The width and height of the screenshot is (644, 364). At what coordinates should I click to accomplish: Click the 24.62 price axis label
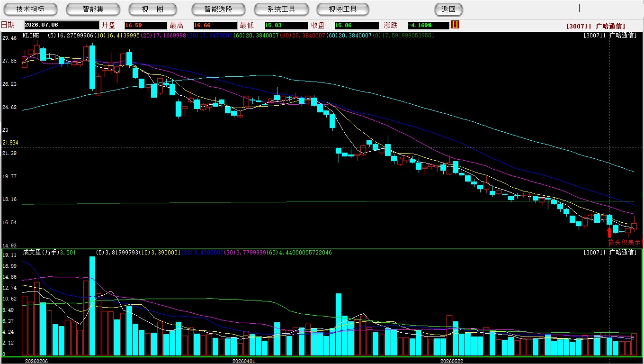pyautogui.click(x=9, y=108)
